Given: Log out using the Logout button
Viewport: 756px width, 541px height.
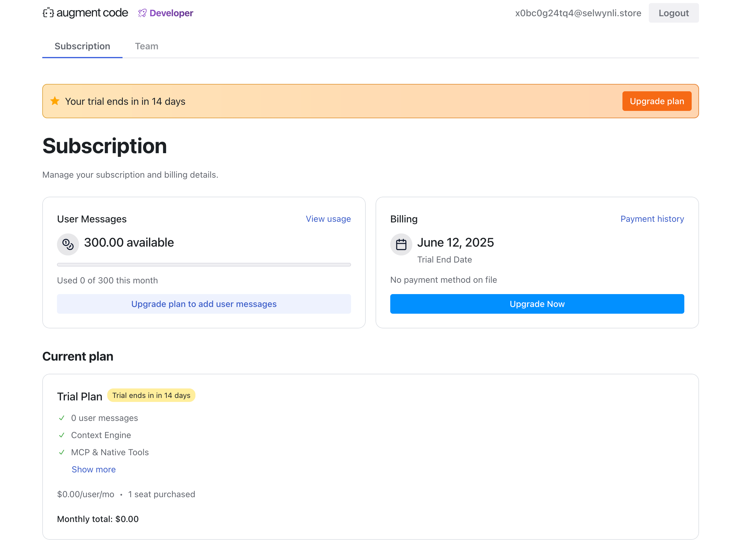Looking at the screenshot, I should point(673,13).
